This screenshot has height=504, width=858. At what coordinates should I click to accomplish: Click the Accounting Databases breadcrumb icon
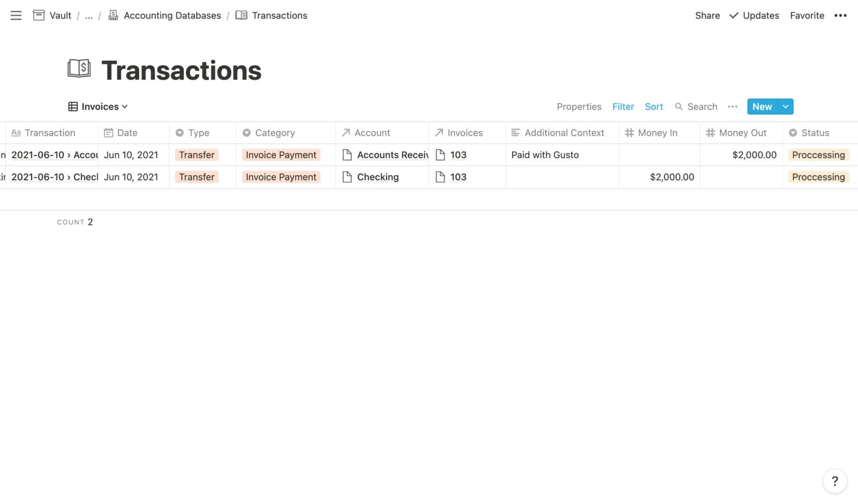pyautogui.click(x=113, y=15)
